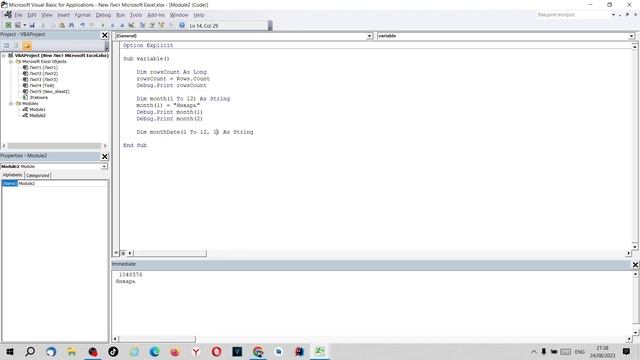Open the Help menu

(199, 15)
